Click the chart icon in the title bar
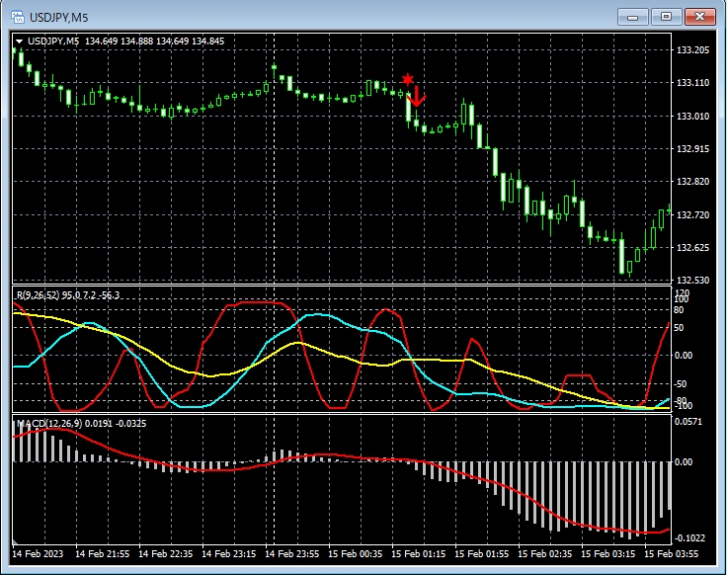The height and width of the screenshot is (575, 728). coord(17,17)
